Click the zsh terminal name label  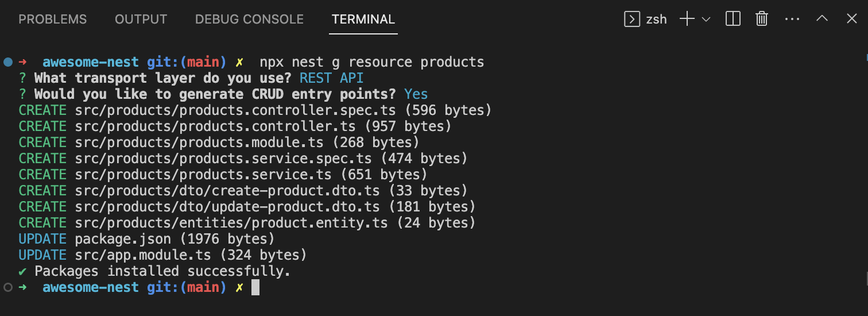657,20
